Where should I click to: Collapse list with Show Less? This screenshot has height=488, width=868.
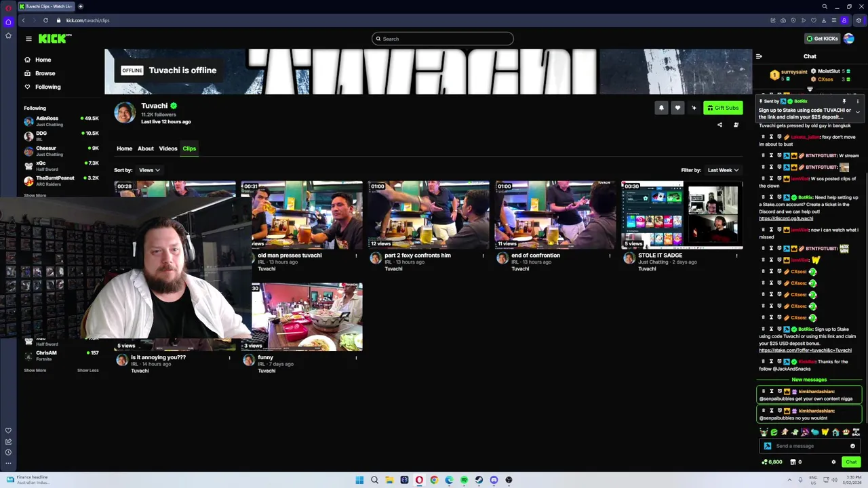coord(87,370)
